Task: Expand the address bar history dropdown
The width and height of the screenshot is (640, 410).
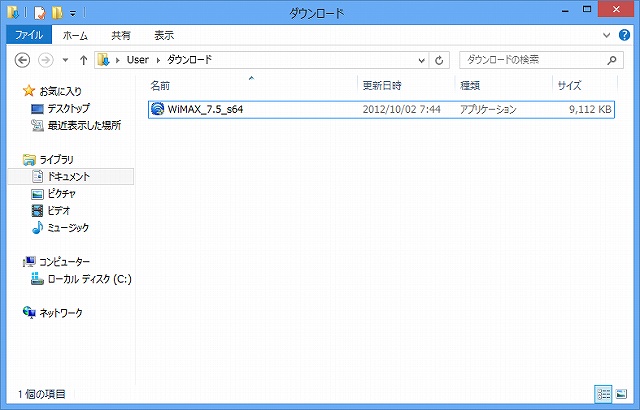Action: 422,60
